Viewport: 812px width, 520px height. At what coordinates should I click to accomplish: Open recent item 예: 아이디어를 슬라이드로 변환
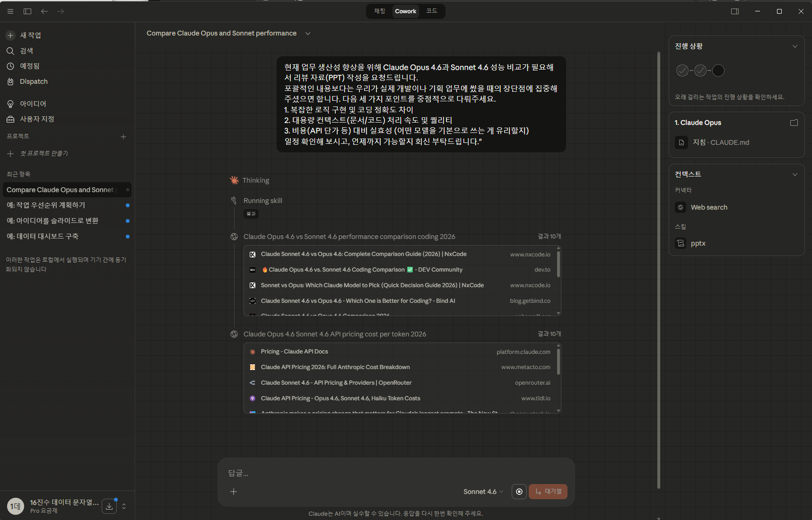(x=66, y=221)
